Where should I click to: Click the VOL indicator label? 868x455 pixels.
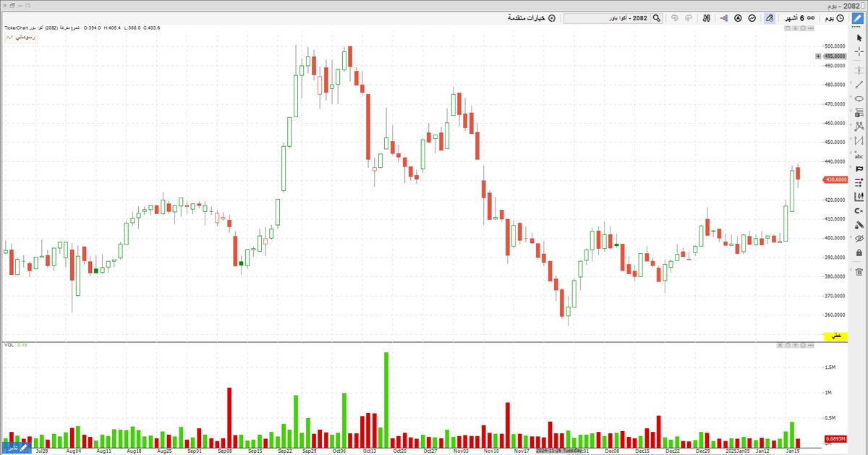pyautogui.click(x=9, y=345)
